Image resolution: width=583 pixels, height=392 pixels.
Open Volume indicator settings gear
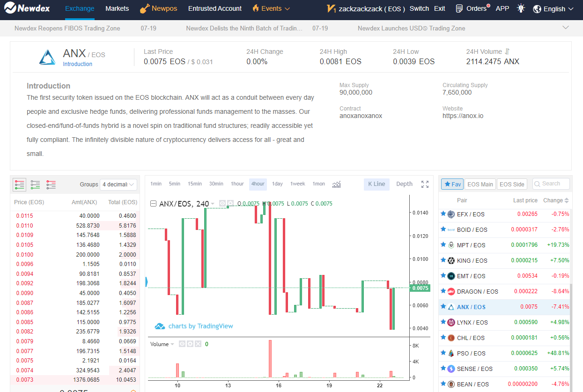(x=190, y=344)
